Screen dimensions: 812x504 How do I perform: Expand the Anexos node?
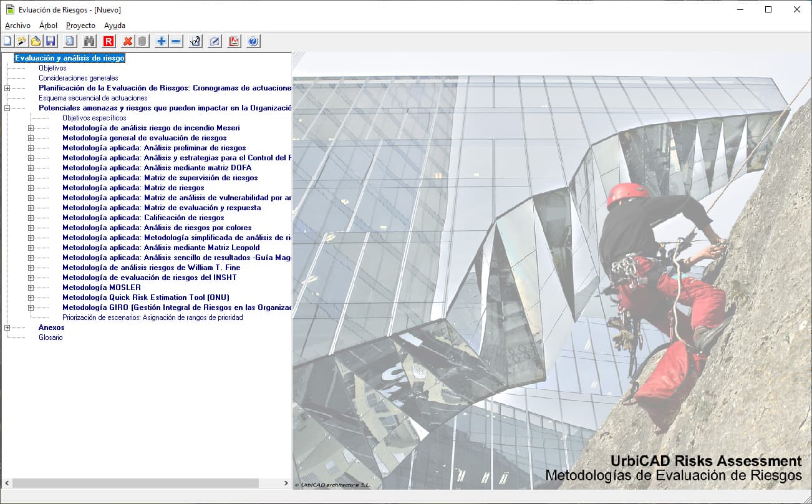(7, 327)
